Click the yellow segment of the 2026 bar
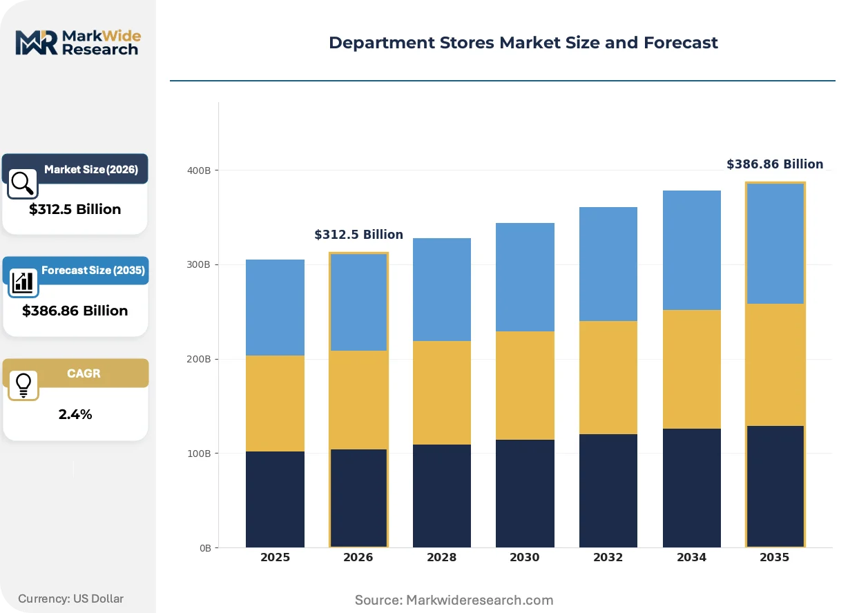868x613 pixels. coord(358,400)
